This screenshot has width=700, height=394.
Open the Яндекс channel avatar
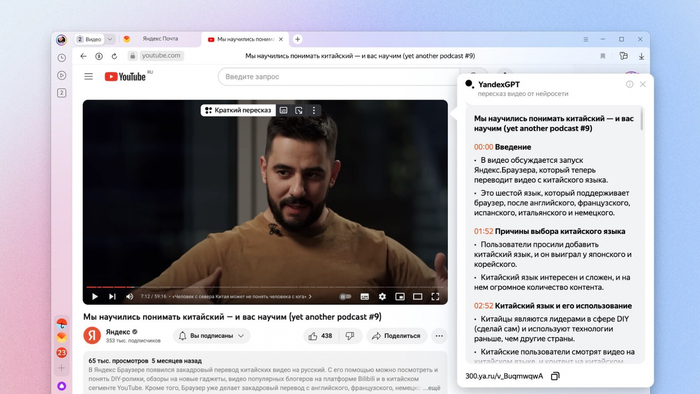(x=92, y=336)
